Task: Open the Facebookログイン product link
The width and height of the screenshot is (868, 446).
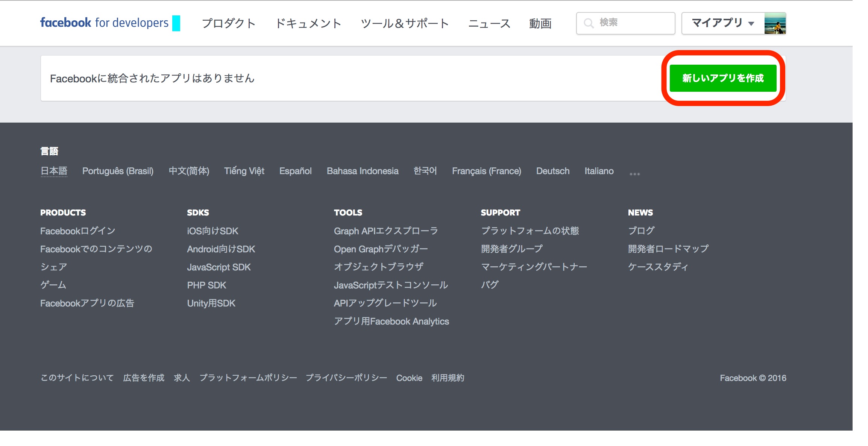Action: coord(78,231)
